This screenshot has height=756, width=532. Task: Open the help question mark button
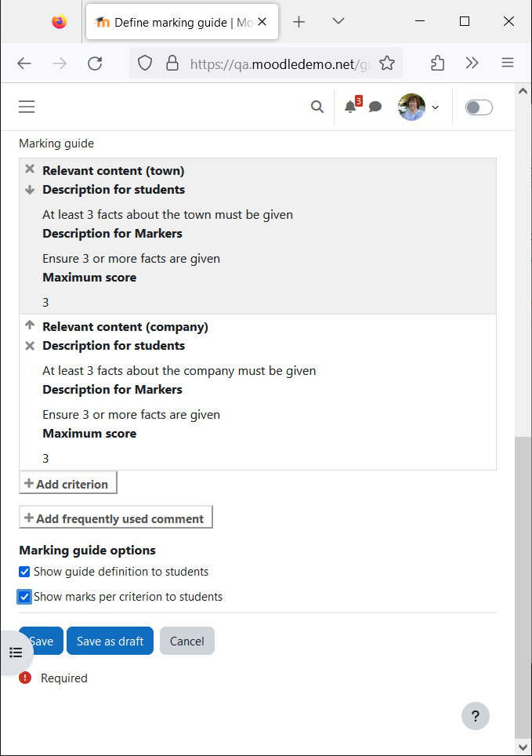pos(475,716)
